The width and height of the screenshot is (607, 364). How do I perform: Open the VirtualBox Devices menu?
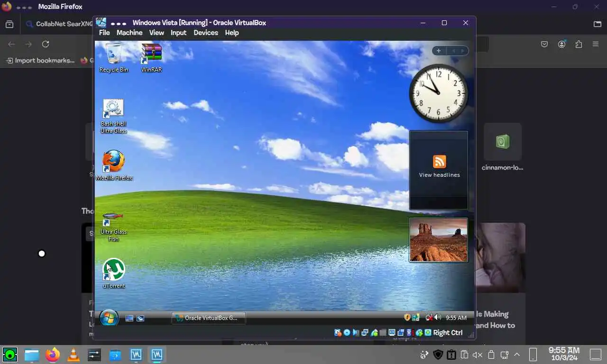click(206, 33)
